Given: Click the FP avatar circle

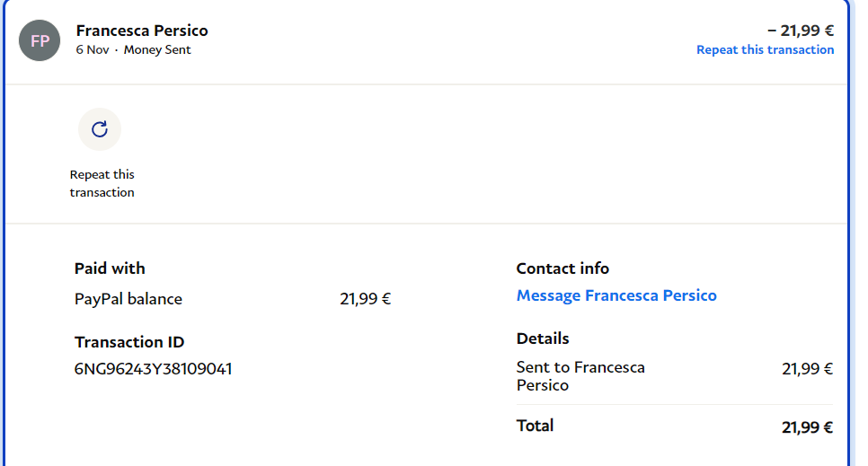Looking at the screenshot, I should pos(40,41).
